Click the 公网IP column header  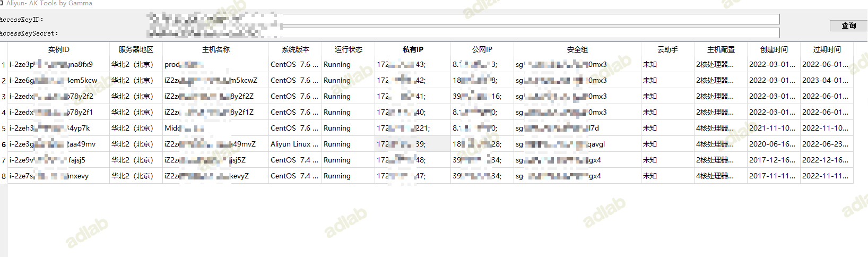pyautogui.click(x=482, y=49)
